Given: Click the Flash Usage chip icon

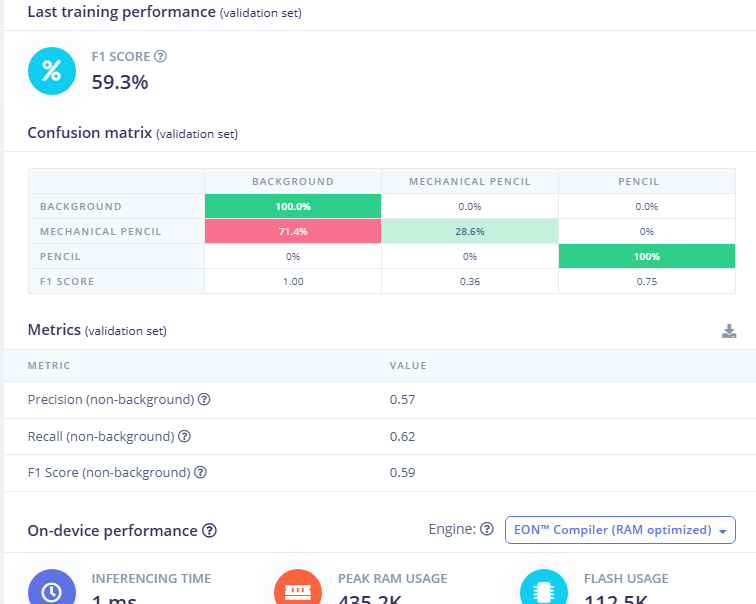Looking at the screenshot, I should 545,589.
